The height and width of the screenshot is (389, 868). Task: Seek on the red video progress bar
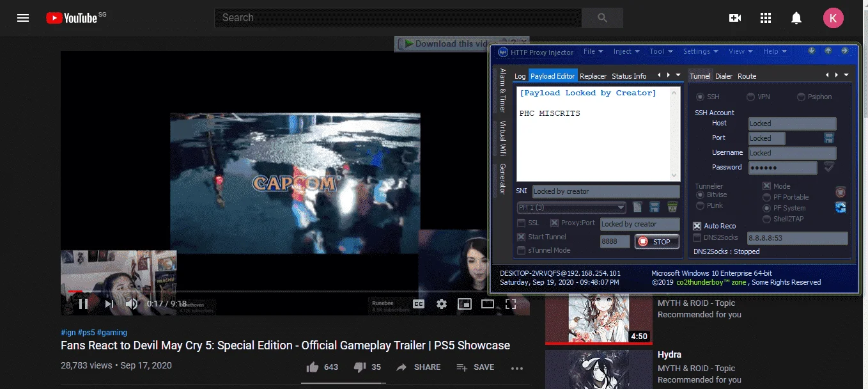coord(295,291)
